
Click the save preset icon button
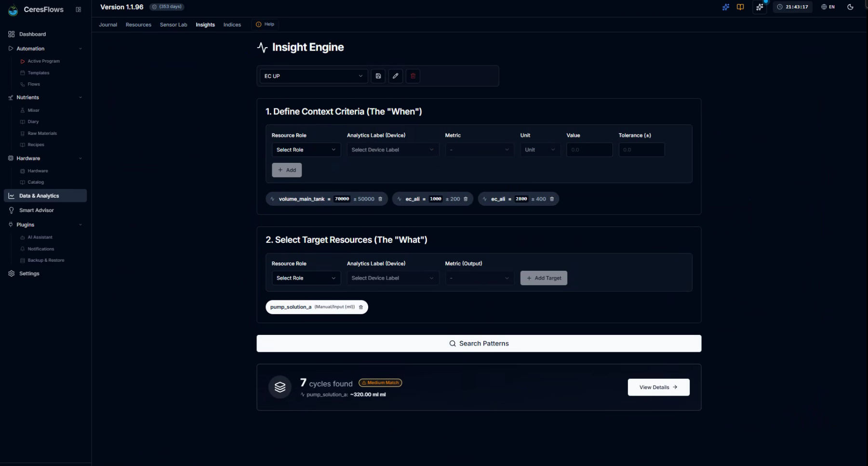[378, 76]
